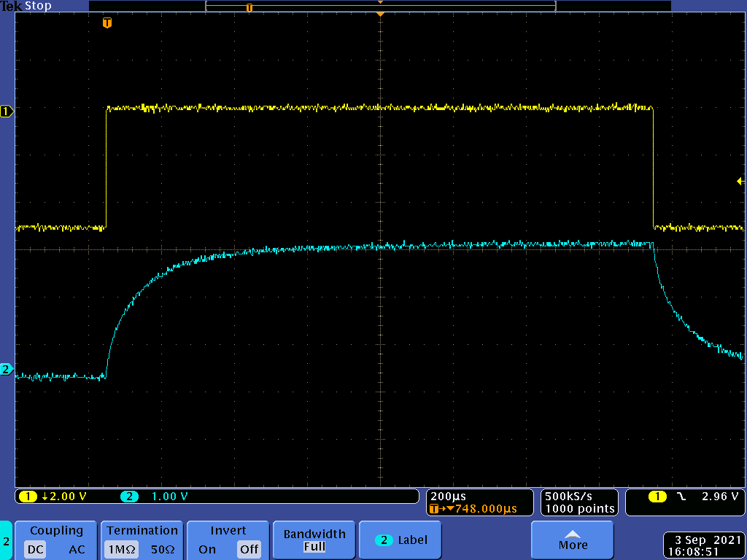Viewport: 747px width, 560px height.
Task: Open the channel 2 side menu tab
Action: tap(7, 540)
